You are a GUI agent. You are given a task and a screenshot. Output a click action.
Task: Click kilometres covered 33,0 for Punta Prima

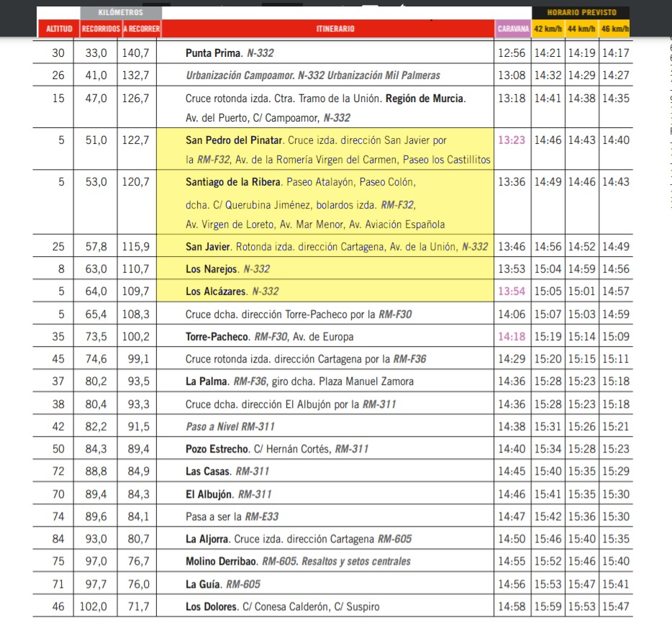point(96,53)
